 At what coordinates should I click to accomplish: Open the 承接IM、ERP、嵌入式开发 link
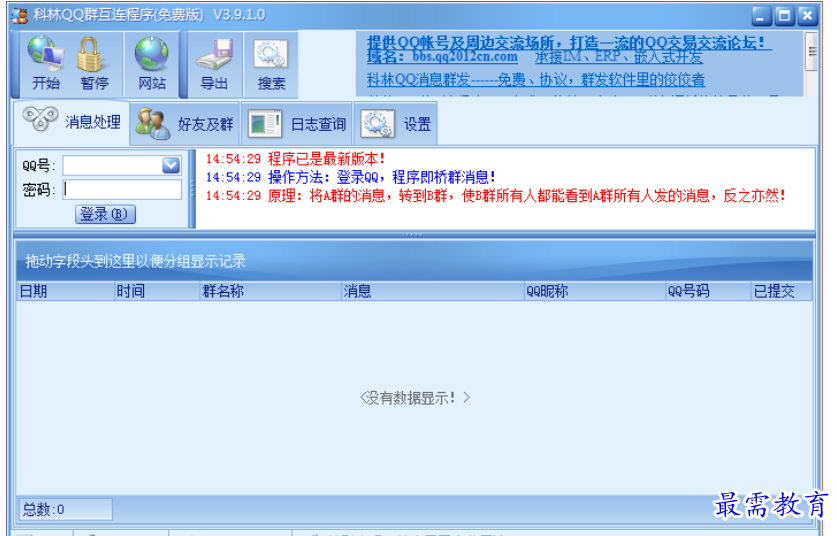pyautogui.click(x=619, y=57)
